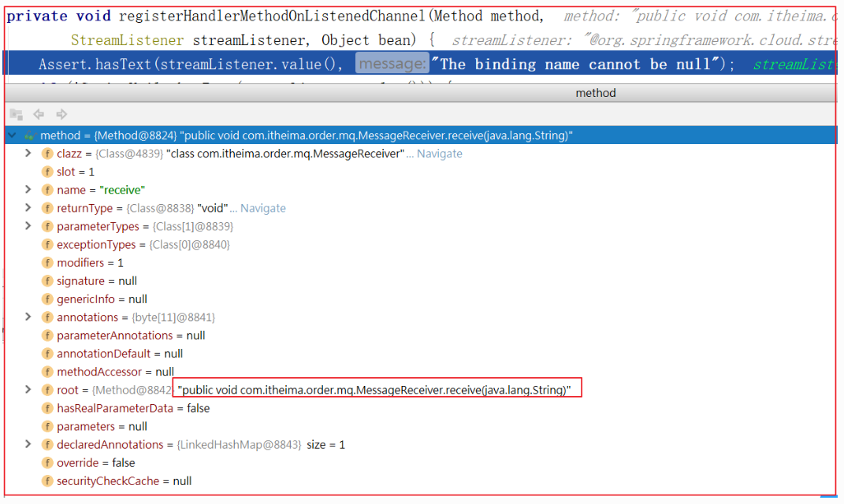Click the size = 1 value of declaredAnnotations
This screenshot has height=504, width=844.
point(325,445)
